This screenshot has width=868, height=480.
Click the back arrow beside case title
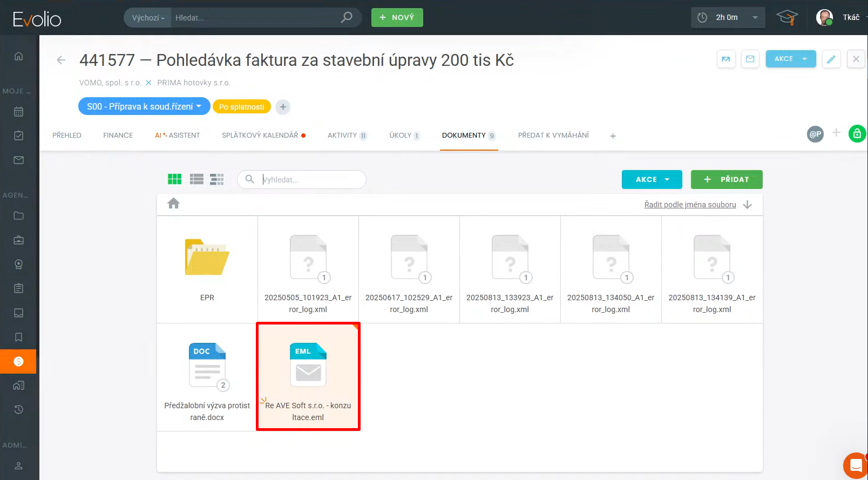[61, 60]
